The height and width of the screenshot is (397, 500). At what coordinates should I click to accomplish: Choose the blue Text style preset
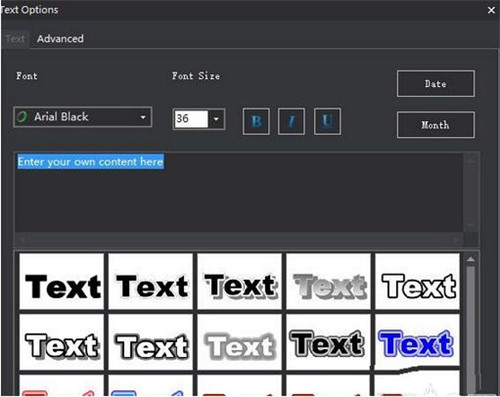tap(417, 341)
